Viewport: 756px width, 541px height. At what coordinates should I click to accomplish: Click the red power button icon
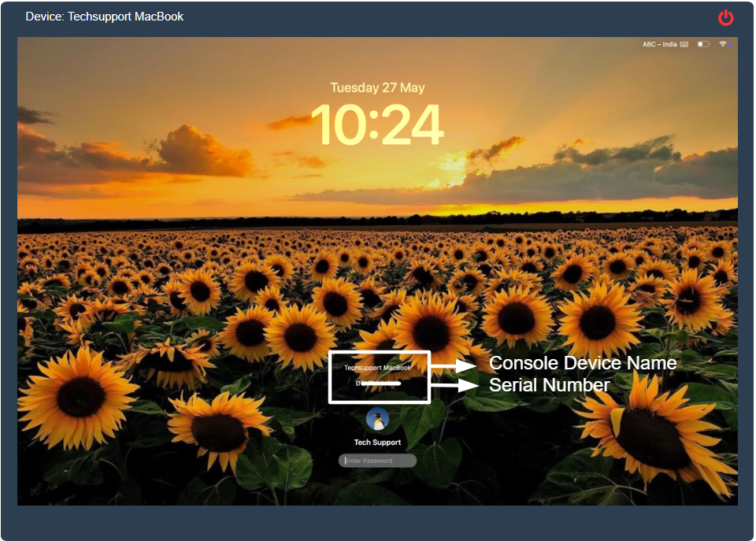(x=725, y=17)
